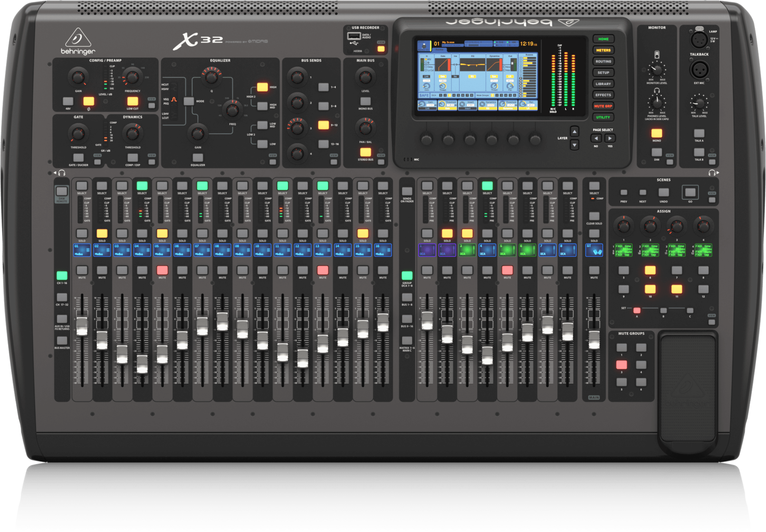766x532 pixels.
Task: Click the USB Recorder View button
Action: pos(381,49)
